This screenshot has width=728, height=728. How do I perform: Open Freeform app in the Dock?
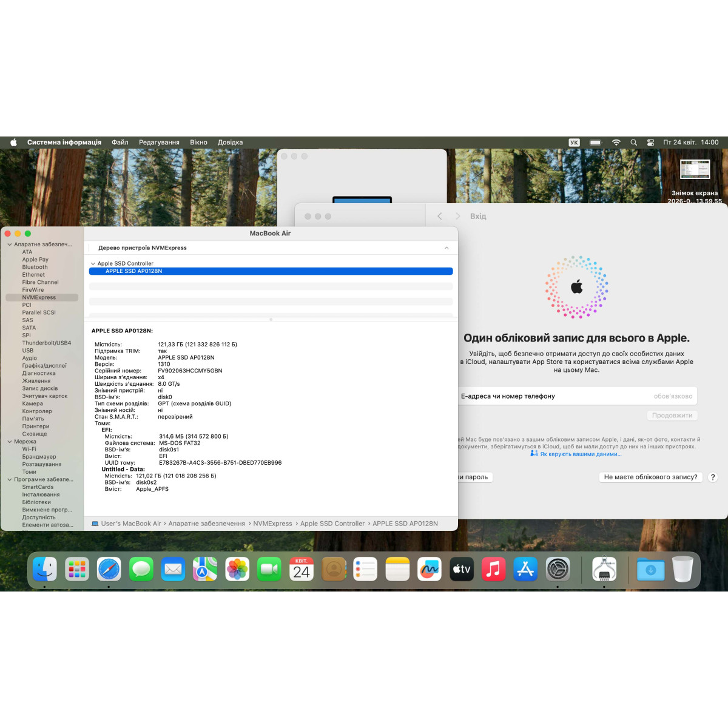tap(430, 569)
